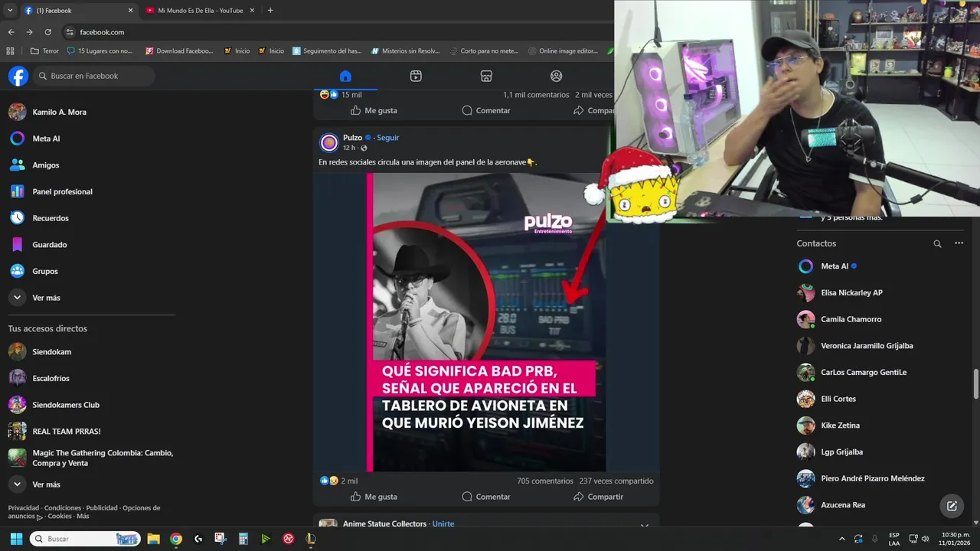Viewport: 980px width, 551px height.
Task: Select the (1) Facebook browser tab
Action: pos(77,11)
